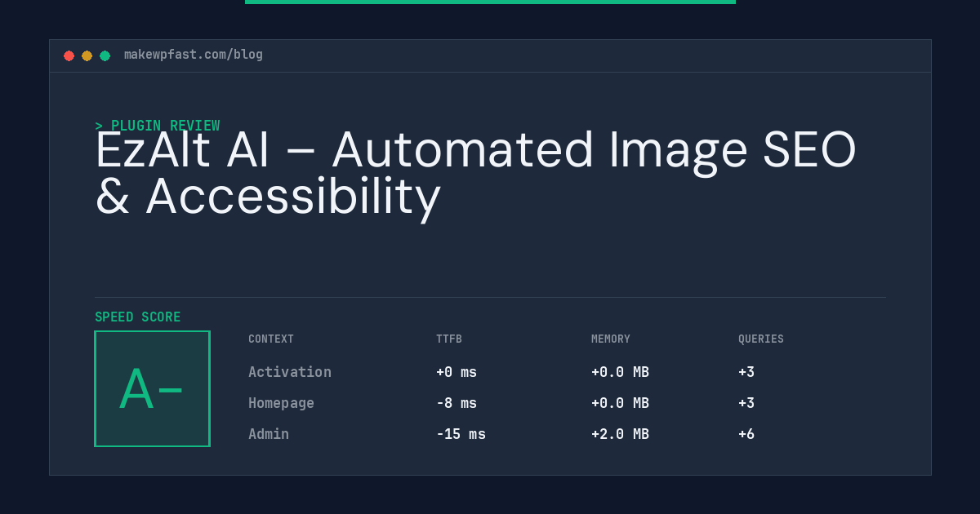The image size is (980, 514).
Task: Click the A- speed score badge
Action: 152,388
